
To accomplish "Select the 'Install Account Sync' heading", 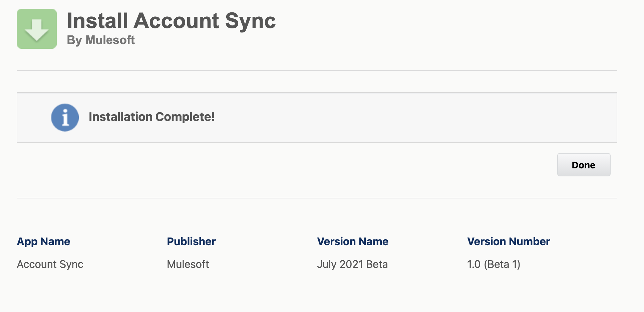I will [171, 21].
